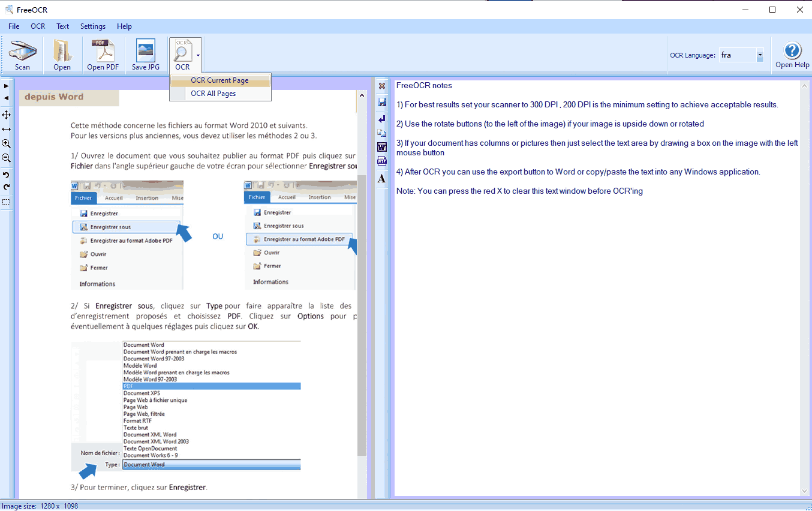Click the Scan toolbar button
This screenshot has height=511, width=812.
tap(22, 55)
